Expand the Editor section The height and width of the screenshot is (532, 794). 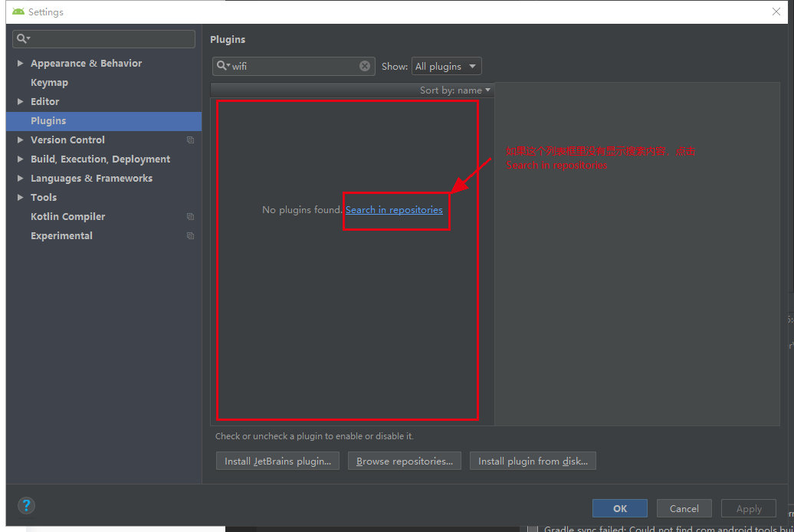[20, 101]
